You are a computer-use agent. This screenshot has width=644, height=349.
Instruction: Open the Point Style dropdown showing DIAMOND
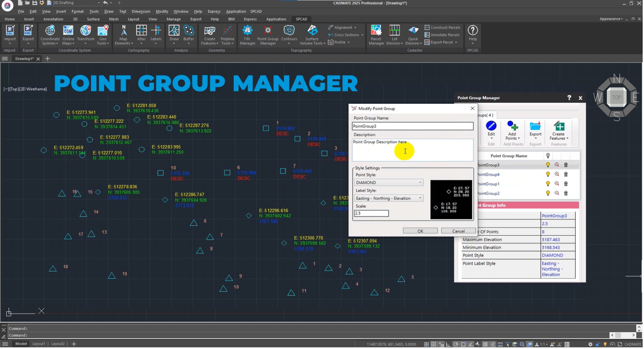[x=389, y=183]
